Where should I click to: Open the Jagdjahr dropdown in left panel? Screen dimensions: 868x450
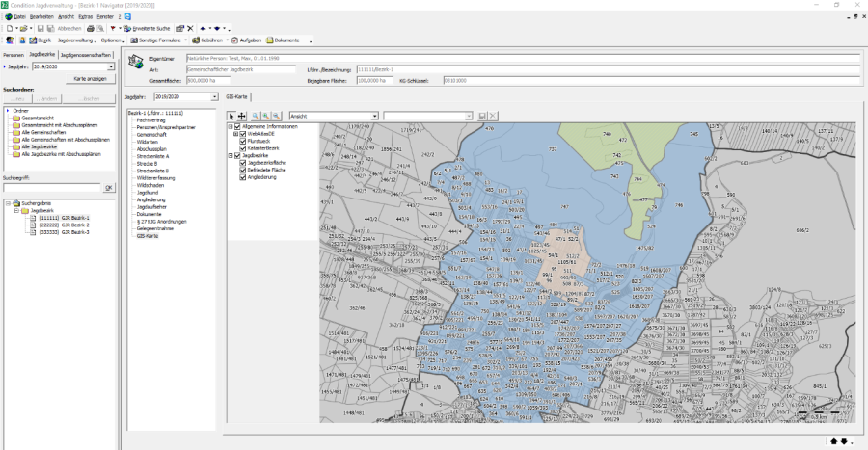[110, 67]
